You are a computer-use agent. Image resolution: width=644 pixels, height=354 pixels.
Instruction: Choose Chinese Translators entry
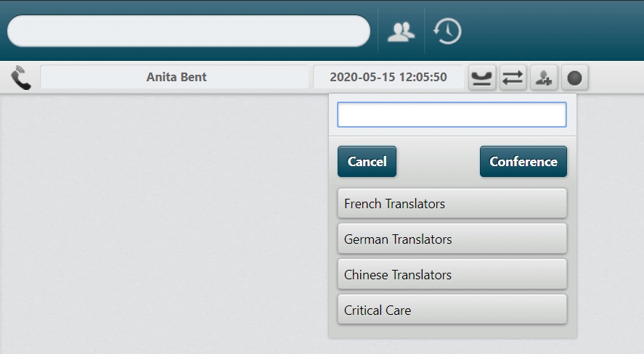452,274
